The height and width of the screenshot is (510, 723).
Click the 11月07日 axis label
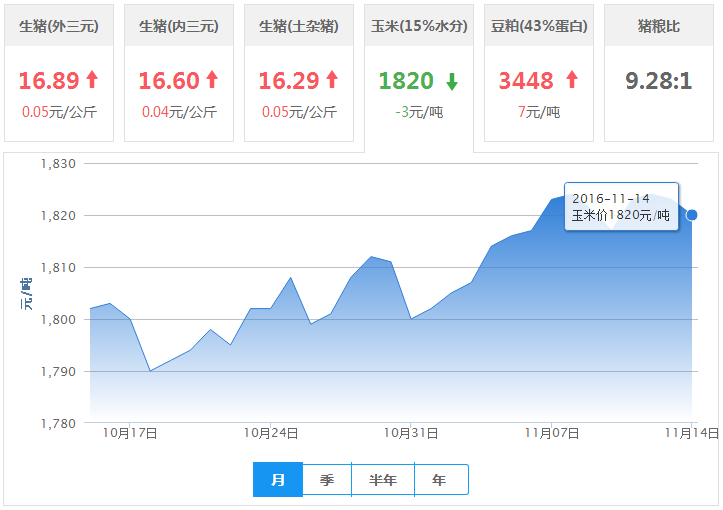coord(552,433)
